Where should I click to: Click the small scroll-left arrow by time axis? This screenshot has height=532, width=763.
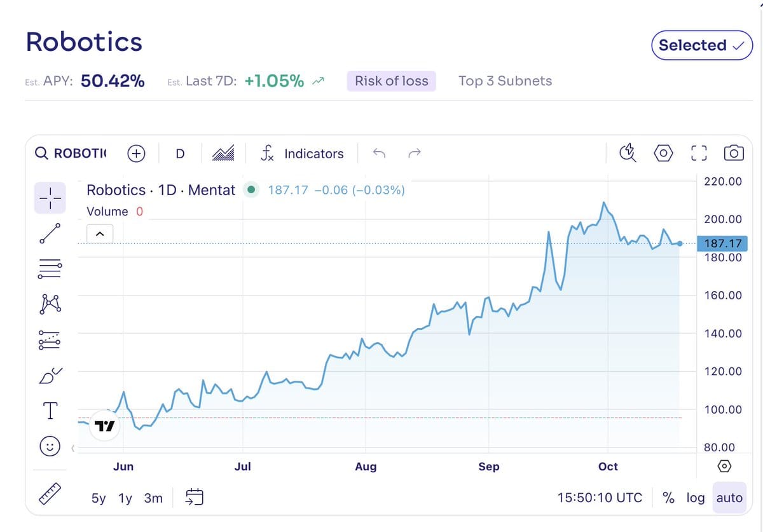click(x=72, y=449)
